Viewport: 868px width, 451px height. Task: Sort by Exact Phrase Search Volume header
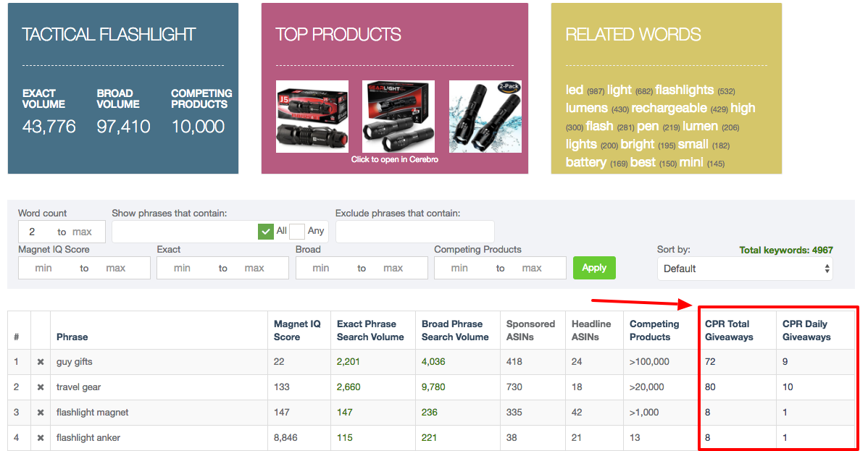(370, 330)
